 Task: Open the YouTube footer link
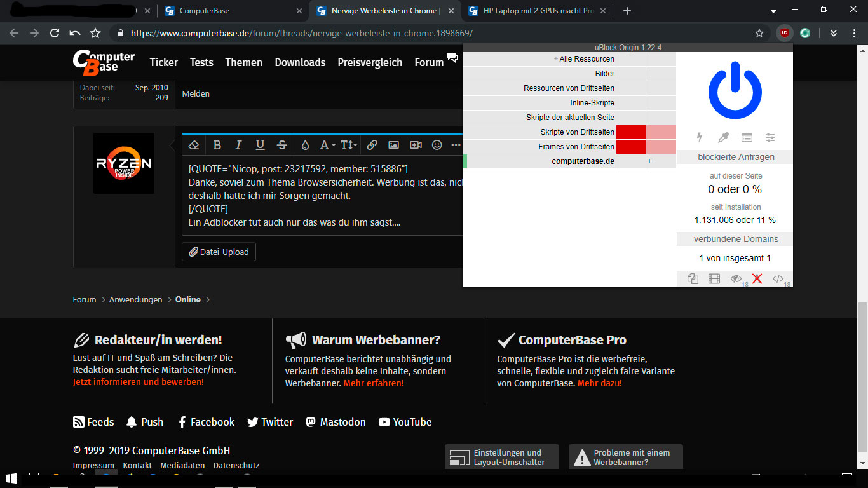pyautogui.click(x=405, y=422)
